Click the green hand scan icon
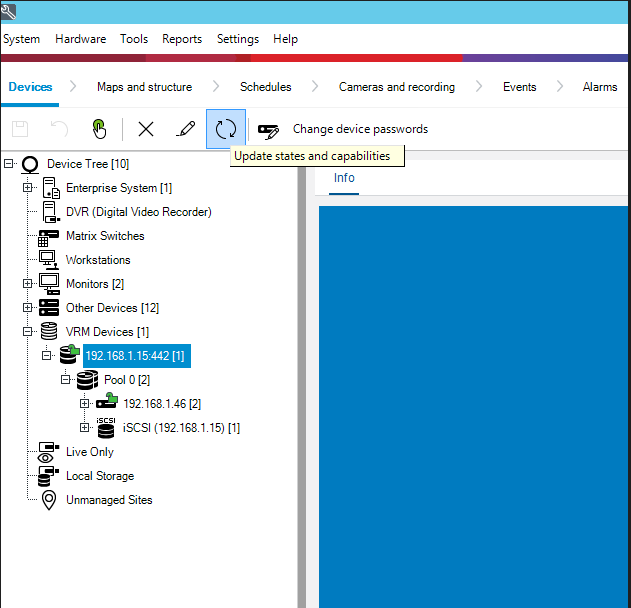The height and width of the screenshot is (608, 631). [99, 129]
